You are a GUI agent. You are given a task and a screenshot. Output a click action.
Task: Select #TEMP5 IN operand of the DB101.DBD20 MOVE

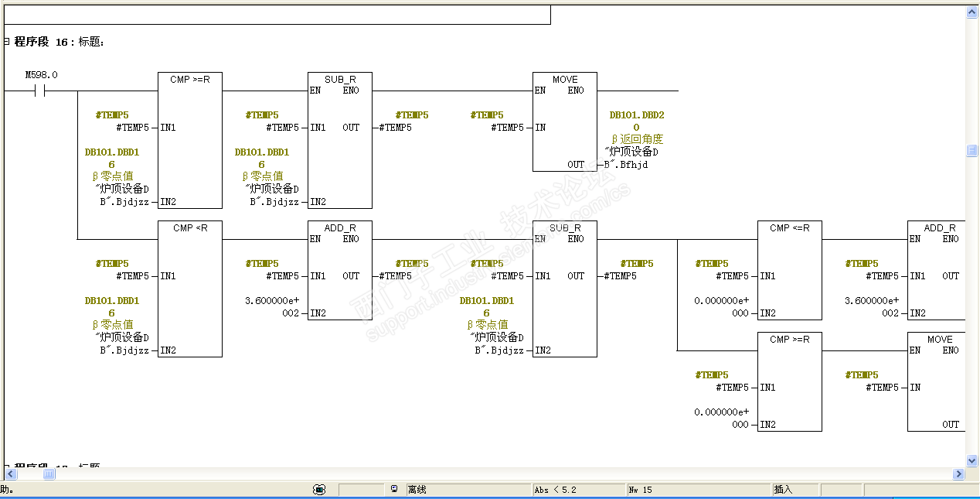[507, 128]
